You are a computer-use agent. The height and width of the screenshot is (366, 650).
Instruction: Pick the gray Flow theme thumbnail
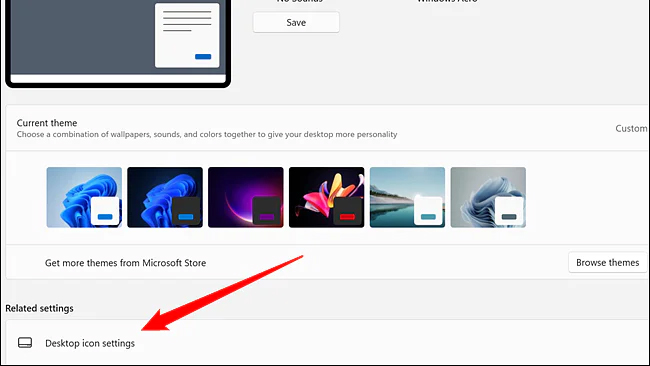coord(488,197)
